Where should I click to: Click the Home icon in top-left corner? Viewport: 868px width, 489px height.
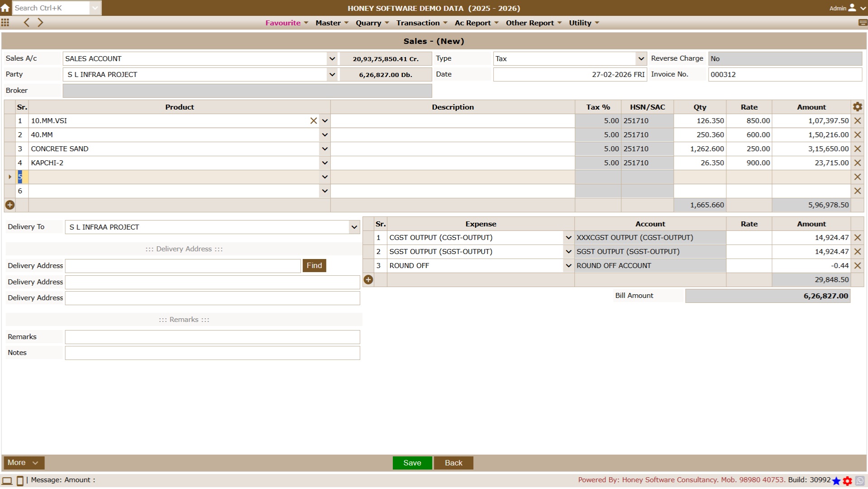coord(5,8)
